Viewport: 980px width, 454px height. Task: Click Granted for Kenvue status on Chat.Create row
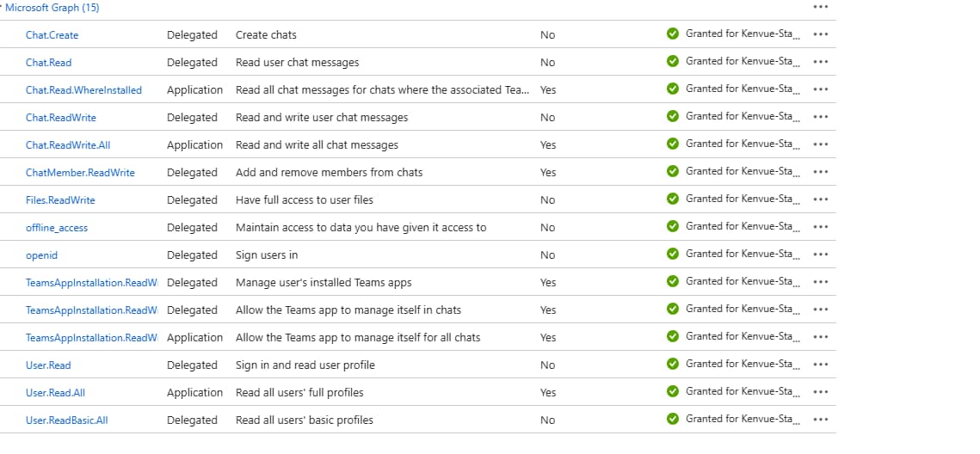743,34
